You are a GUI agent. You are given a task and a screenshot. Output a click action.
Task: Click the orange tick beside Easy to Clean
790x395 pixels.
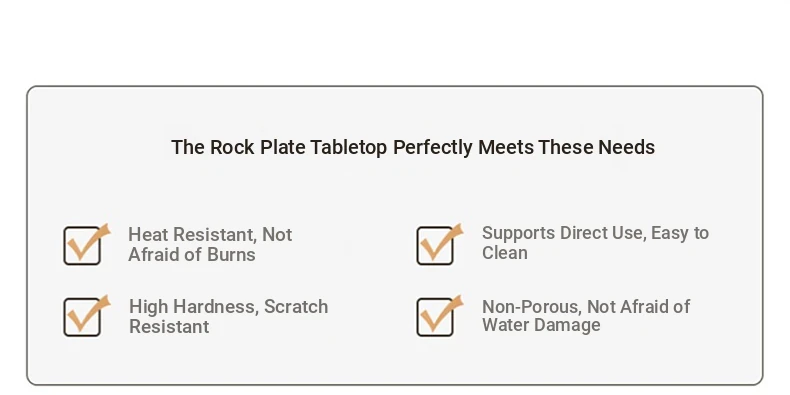(x=442, y=241)
